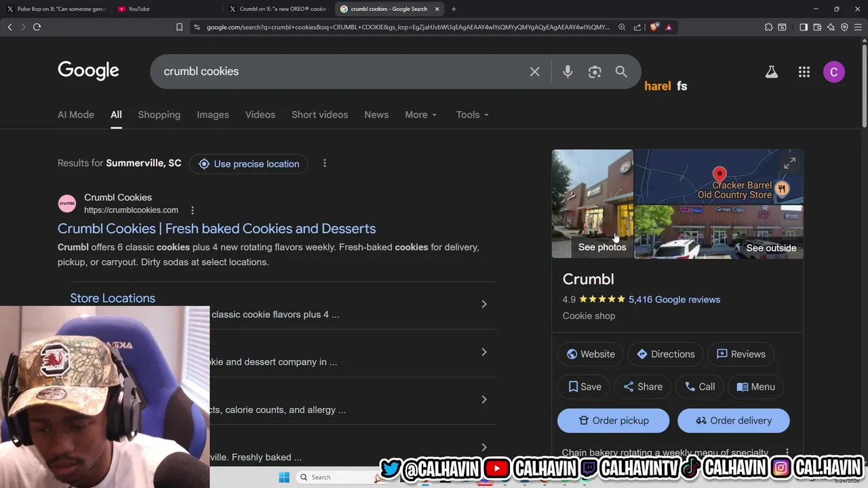Open See outside street view thumbnail

[x=719, y=232]
